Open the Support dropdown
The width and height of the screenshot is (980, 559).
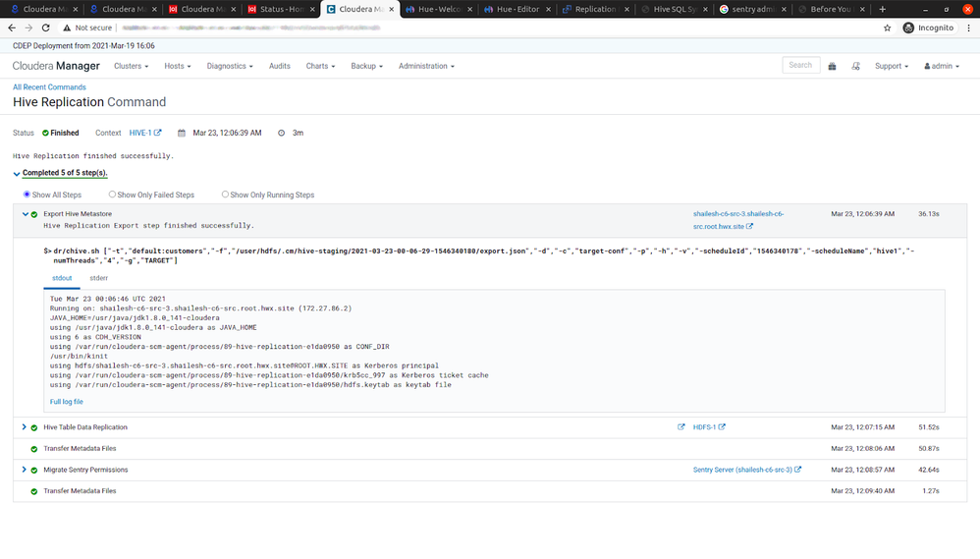[892, 66]
